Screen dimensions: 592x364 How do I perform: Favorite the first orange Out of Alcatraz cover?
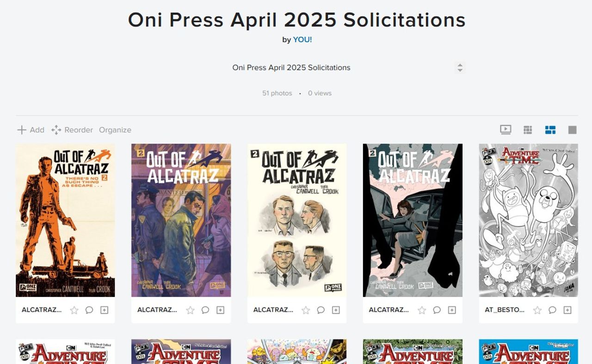pyautogui.click(x=74, y=310)
